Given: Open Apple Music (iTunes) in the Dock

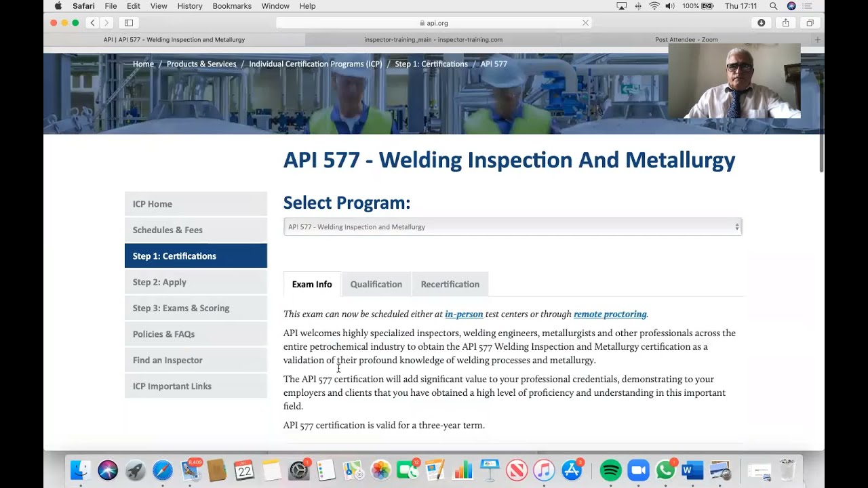Looking at the screenshot, I should tap(544, 470).
